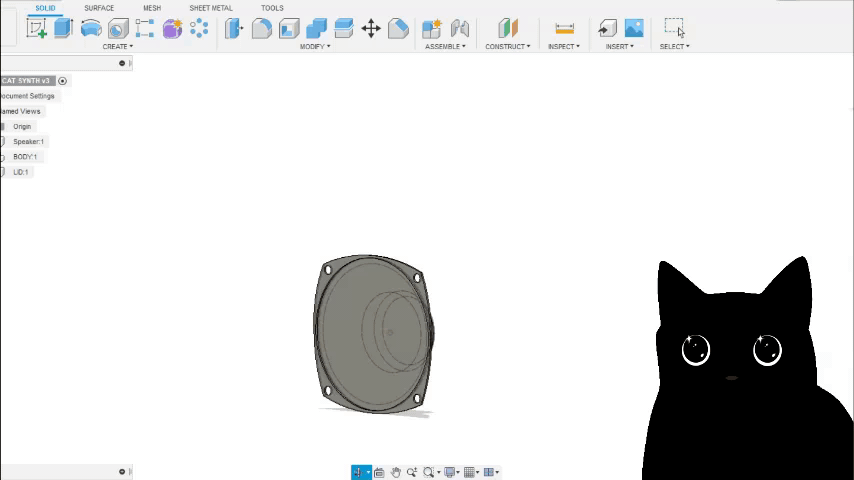
Task: Activate the Zoom navigation tool
Action: click(x=412, y=472)
